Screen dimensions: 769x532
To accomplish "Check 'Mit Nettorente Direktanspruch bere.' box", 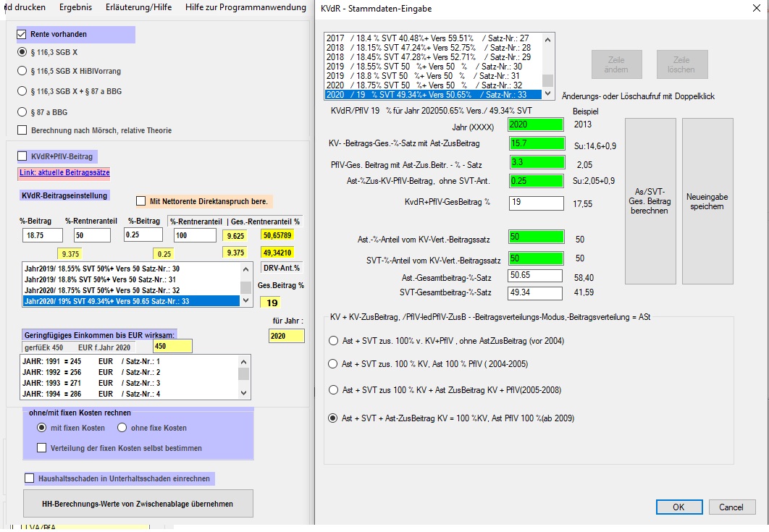I will [x=141, y=200].
